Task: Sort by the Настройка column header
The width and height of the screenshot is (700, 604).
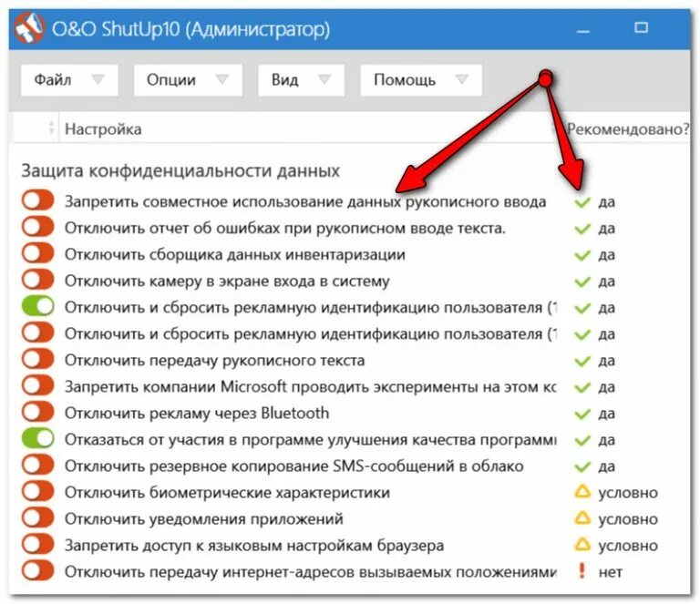Action: [103, 129]
